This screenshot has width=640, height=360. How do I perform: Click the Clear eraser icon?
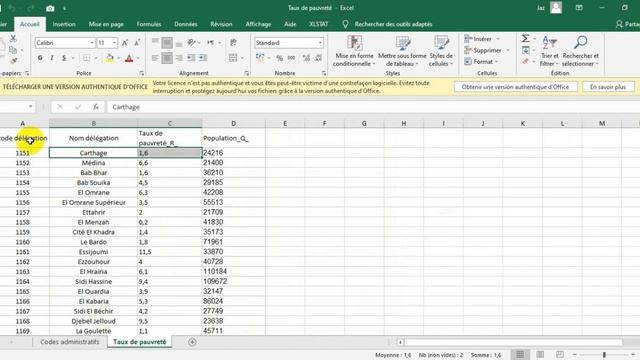pos(526,61)
